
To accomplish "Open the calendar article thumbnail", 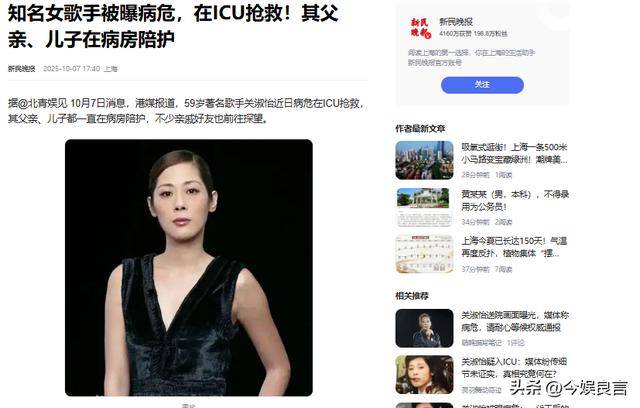I will (x=424, y=254).
